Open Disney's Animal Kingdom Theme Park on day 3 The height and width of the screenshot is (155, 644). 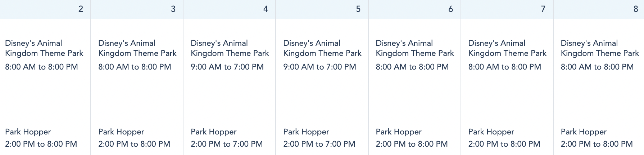(137, 48)
